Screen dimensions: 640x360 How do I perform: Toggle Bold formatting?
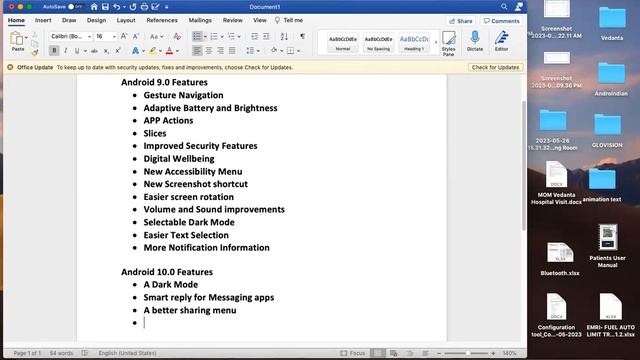[54, 51]
